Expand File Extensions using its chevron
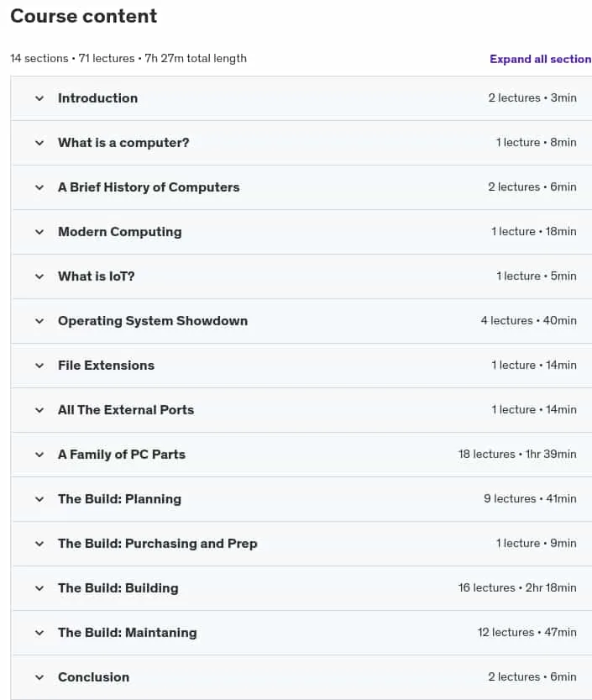Screen dimensions: 592x700 tap(39, 366)
